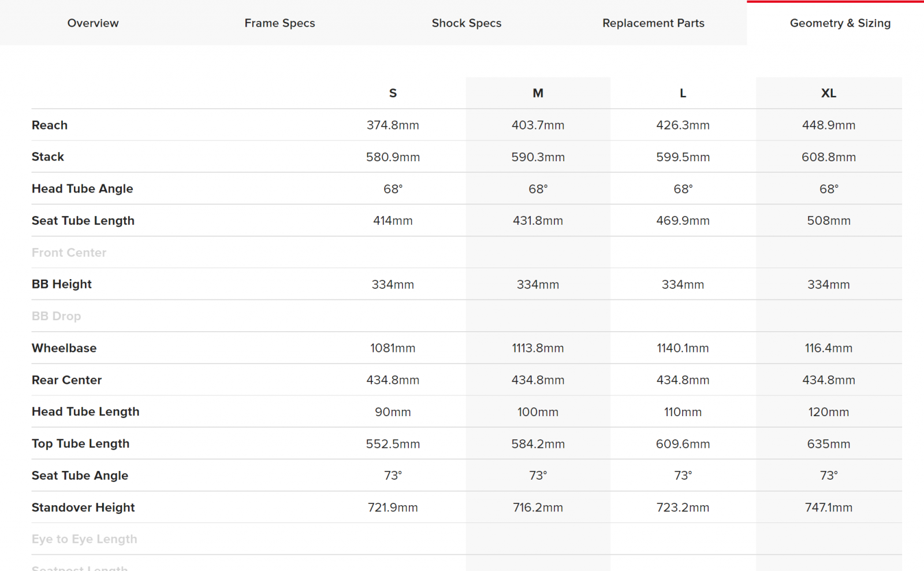Click the Seat Tube Length label

coord(83,220)
